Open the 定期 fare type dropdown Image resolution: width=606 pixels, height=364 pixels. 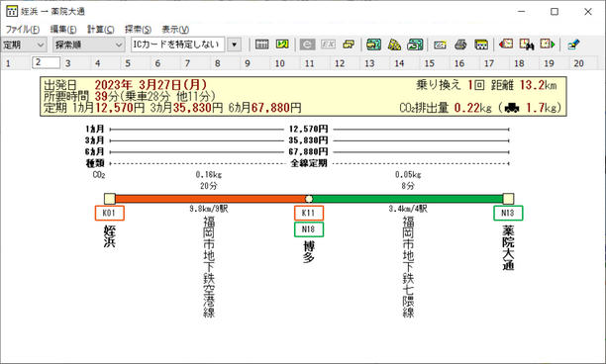point(24,45)
